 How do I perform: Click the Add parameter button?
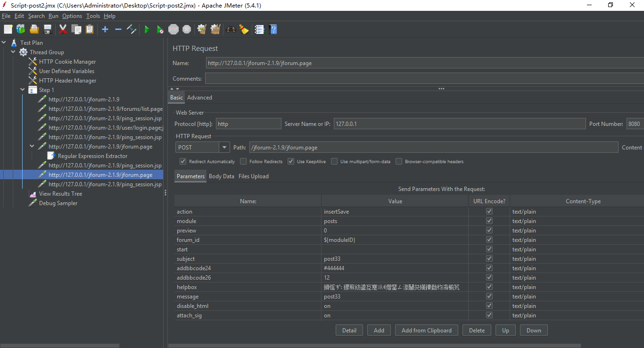coord(379,331)
